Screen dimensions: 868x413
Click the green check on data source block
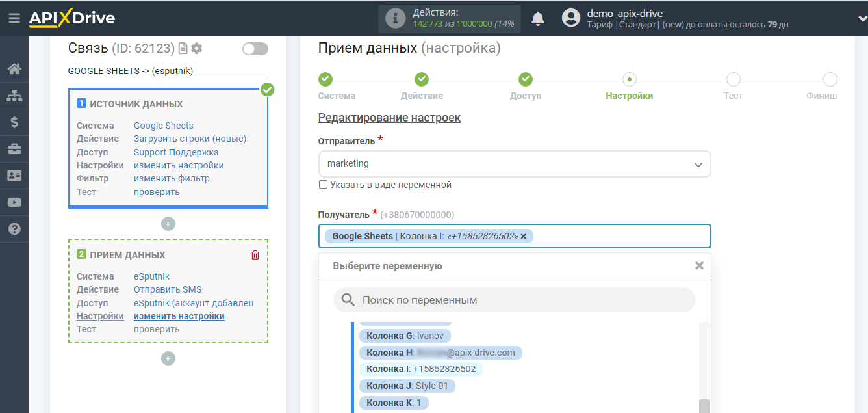(267, 90)
